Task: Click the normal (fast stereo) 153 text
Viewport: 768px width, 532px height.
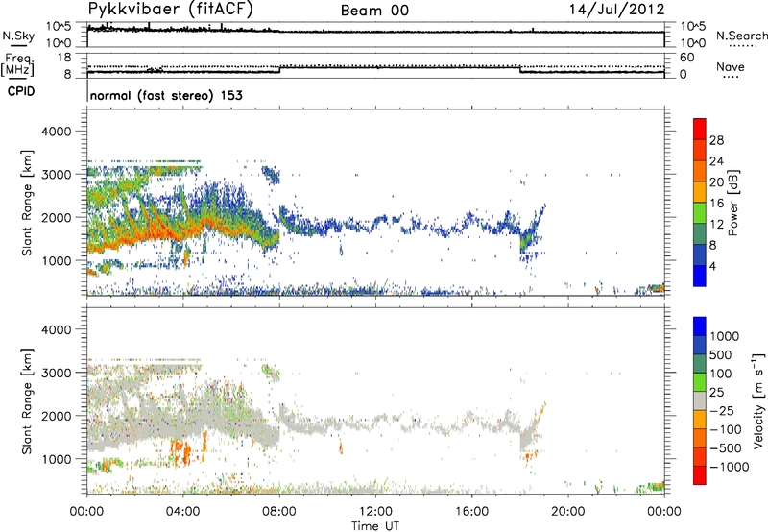Action: point(166,95)
